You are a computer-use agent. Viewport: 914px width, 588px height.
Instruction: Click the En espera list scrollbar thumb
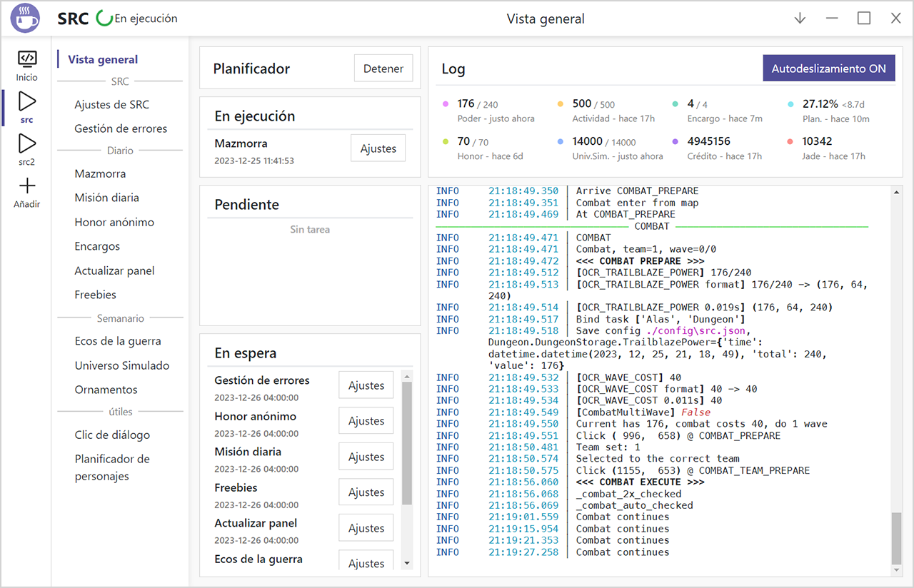pyautogui.click(x=407, y=442)
